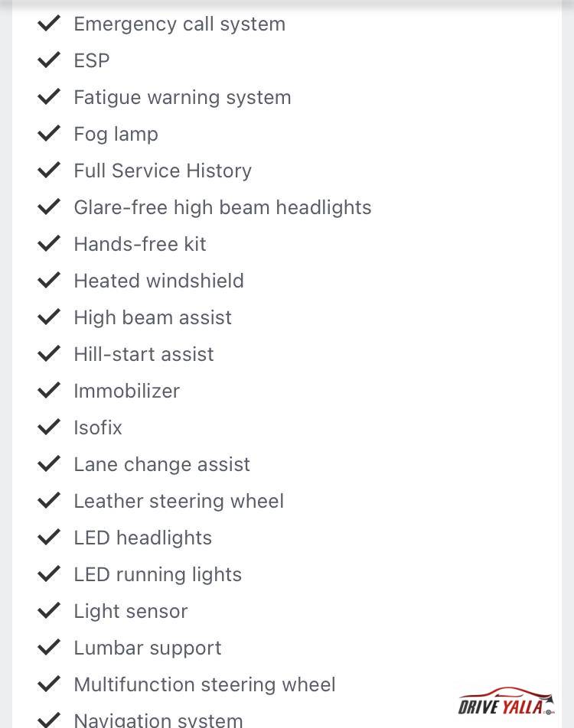Tap the checkmark beside Lumbar support
574x728 pixels.
point(49,647)
